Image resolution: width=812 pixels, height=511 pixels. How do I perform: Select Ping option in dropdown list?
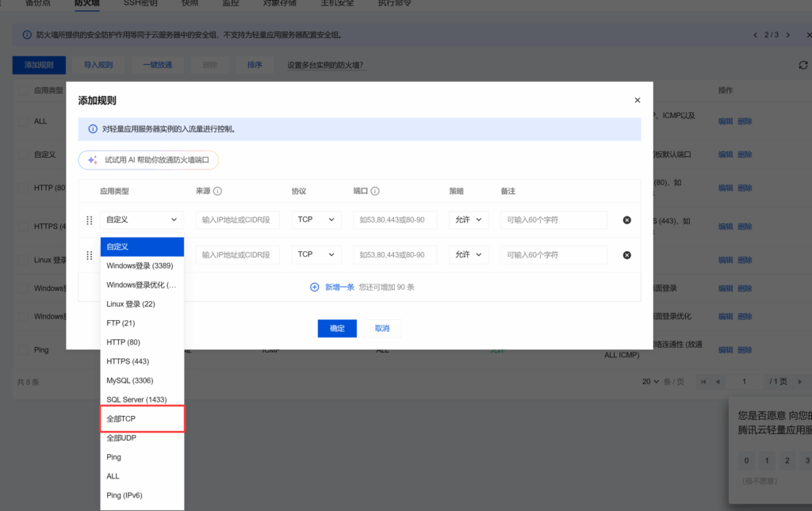coord(142,457)
